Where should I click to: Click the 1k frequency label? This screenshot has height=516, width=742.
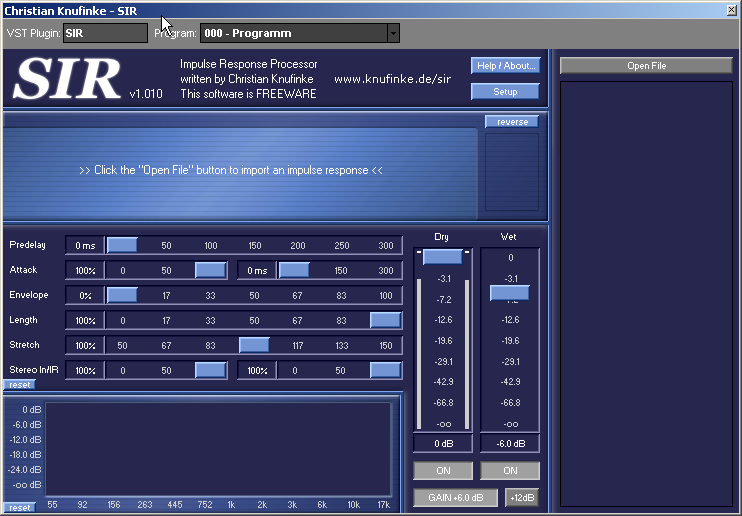pos(231,505)
